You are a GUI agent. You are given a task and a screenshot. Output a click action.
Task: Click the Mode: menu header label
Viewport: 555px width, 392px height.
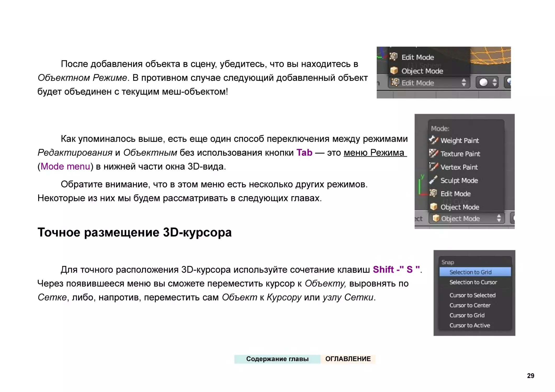click(440, 129)
